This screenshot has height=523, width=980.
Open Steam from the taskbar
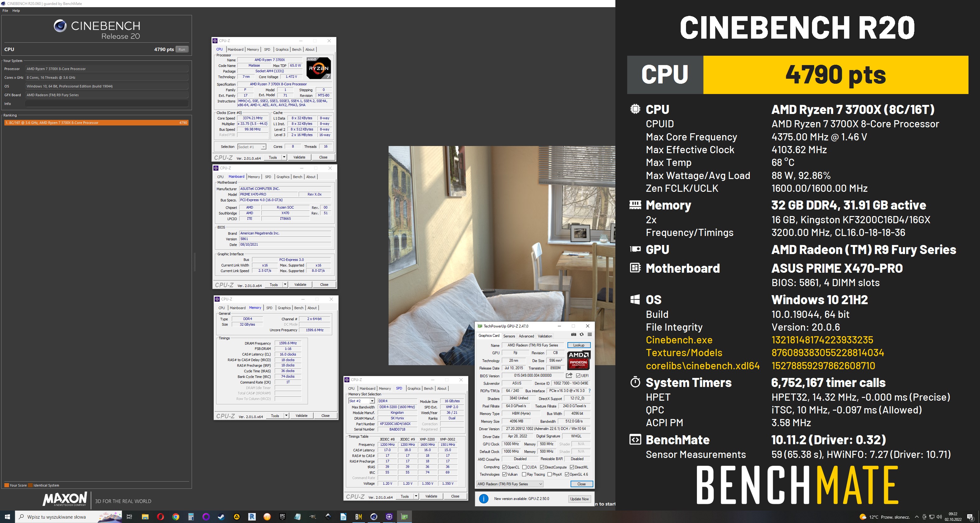pos(221,516)
